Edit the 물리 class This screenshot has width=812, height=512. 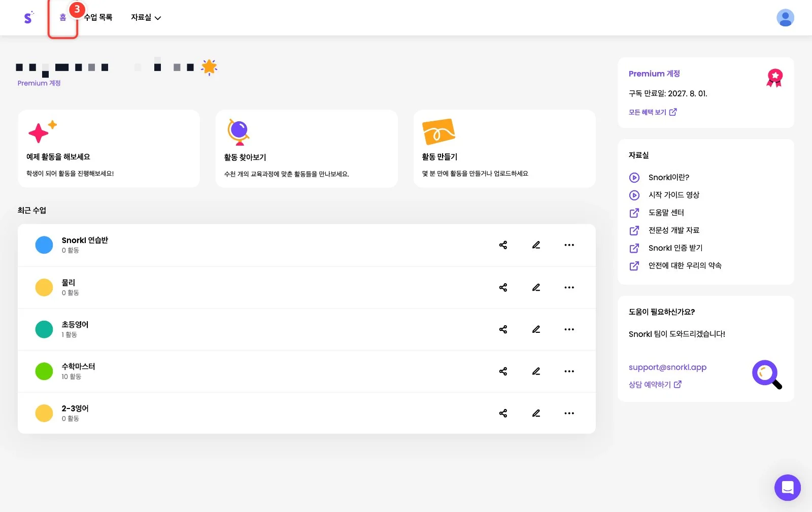pos(536,288)
